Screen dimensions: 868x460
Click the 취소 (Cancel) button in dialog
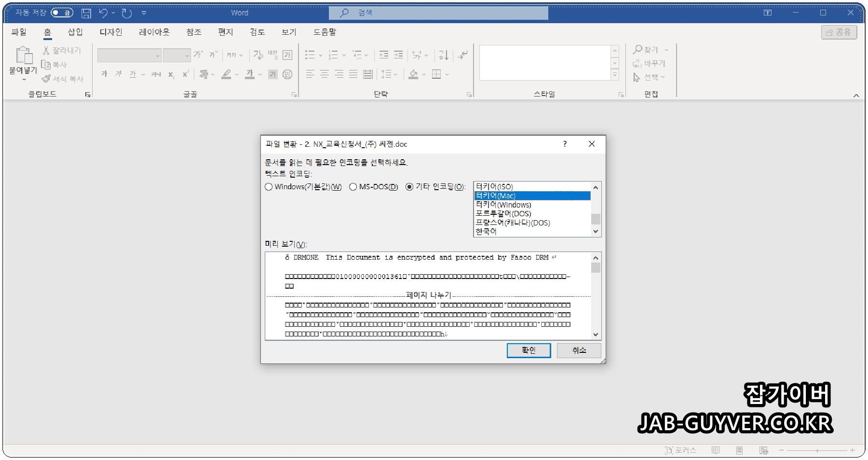579,350
